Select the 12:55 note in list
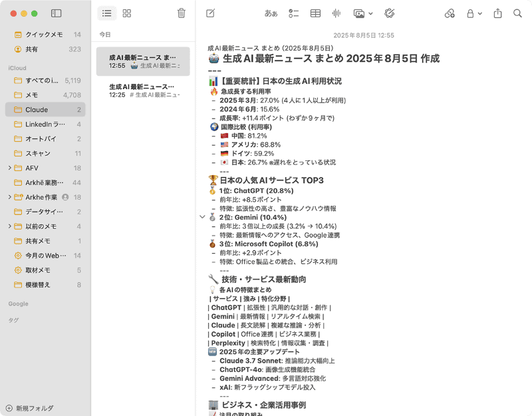The image size is (532, 416). point(143,61)
